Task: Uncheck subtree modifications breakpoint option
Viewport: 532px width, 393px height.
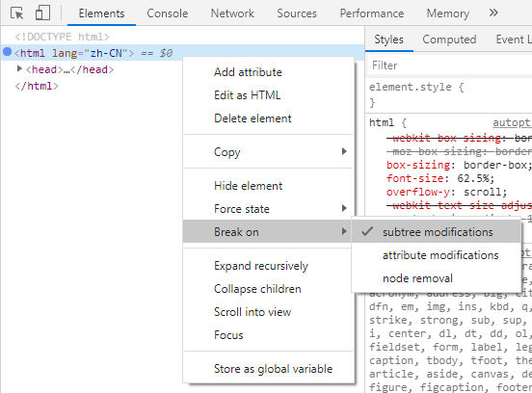Action: point(437,232)
